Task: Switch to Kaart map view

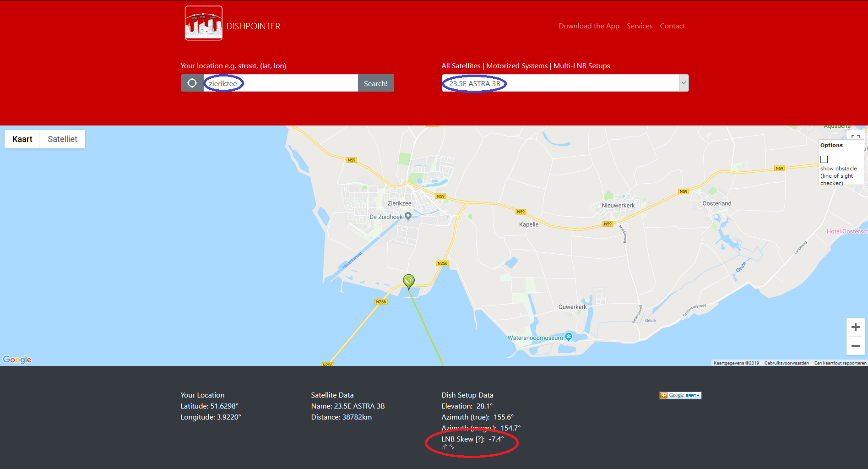Action: [22, 139]
